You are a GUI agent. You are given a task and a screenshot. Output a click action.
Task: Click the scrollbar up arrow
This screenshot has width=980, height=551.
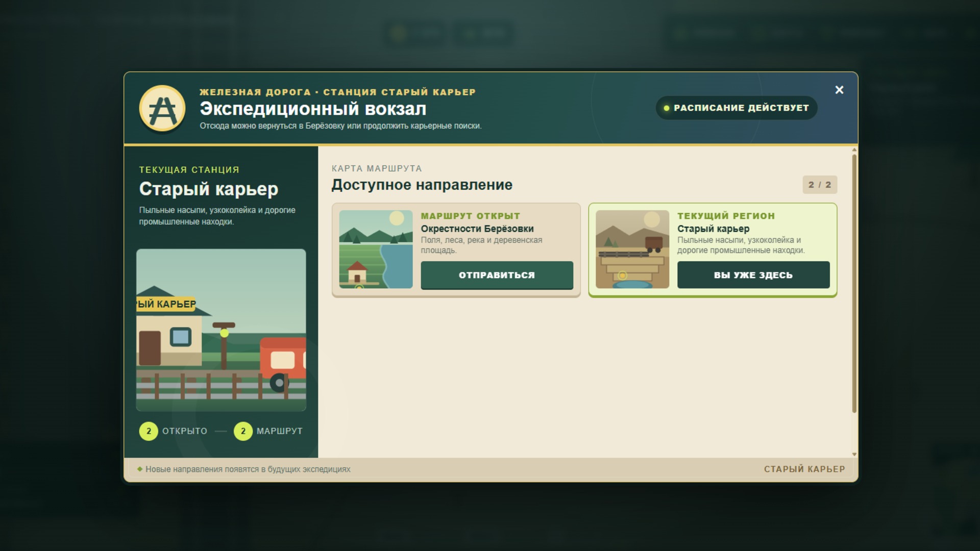pyautogui.click(x=854, y=150)
